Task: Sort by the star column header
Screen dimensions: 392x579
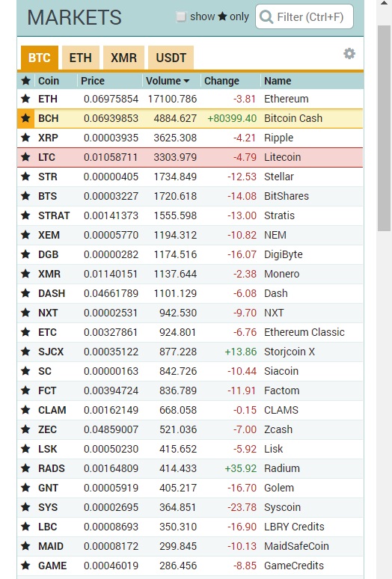Action: [25, 81]
